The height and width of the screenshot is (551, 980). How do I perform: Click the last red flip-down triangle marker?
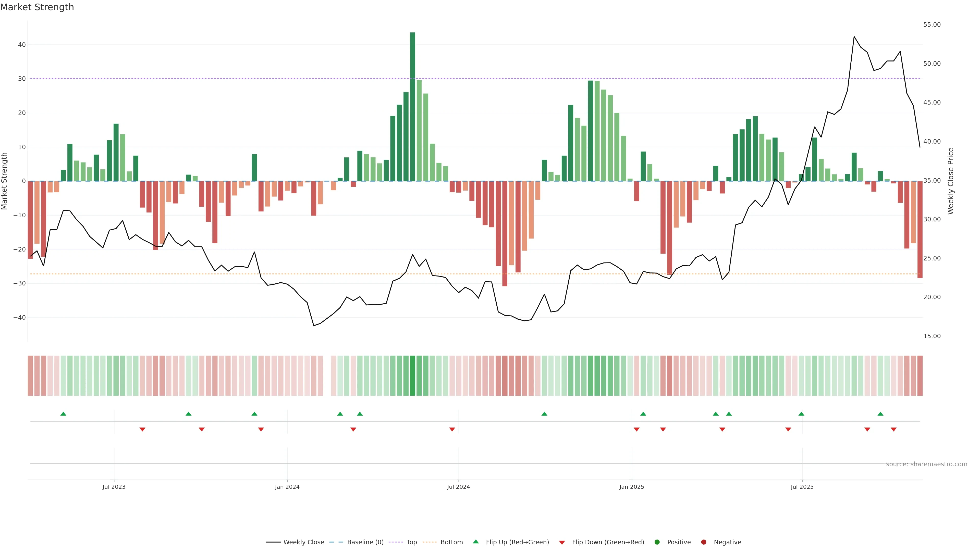894,429
